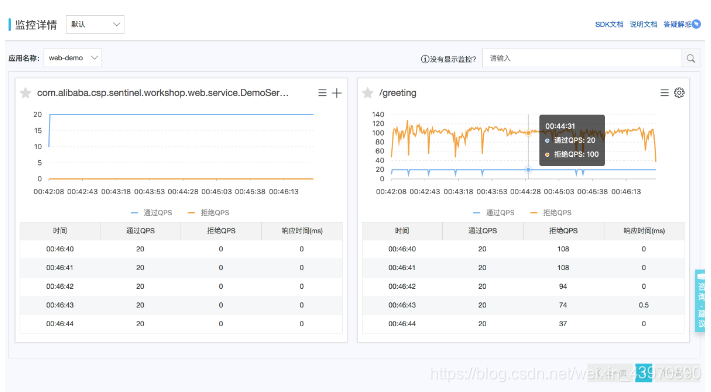Image resolution: width=711 pixels, height=392 pixels.
Task: Click the /greeting resource title
Action: (398, 93)
